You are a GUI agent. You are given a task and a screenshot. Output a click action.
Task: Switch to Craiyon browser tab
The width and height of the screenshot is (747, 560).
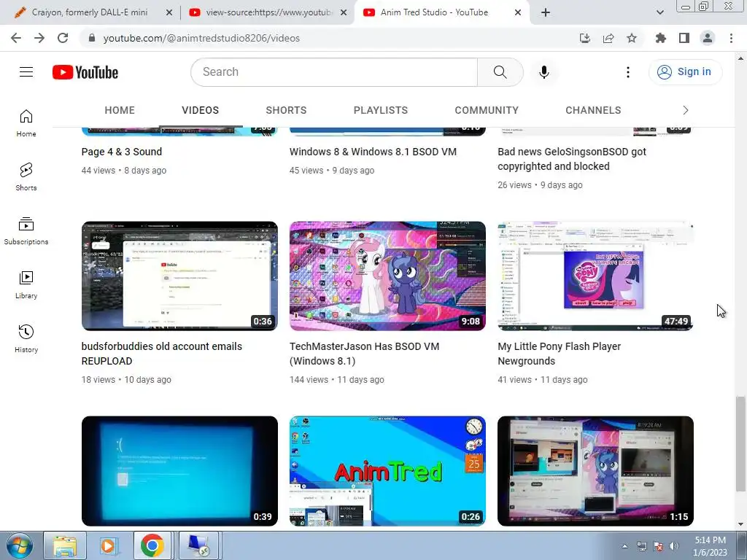[90, 12]
